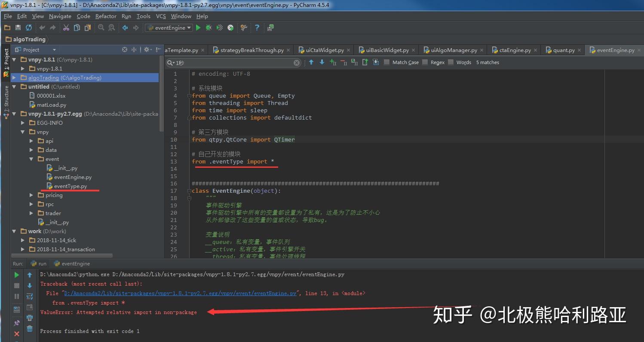Viewport: 644px width, 342px height.
Task: Cut selection with the scissors icon
Action: click(66, 28)
